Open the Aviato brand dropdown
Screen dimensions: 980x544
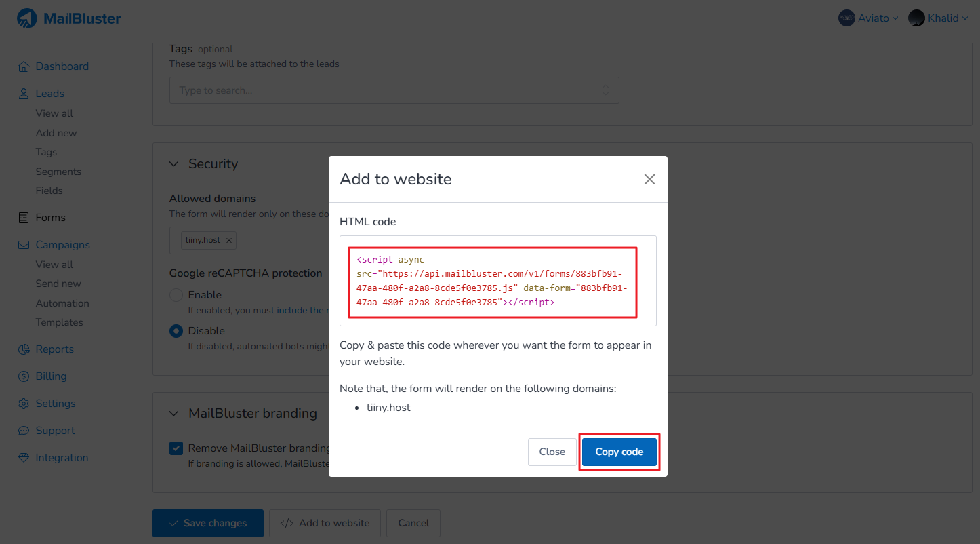click(x=868, y=18)
